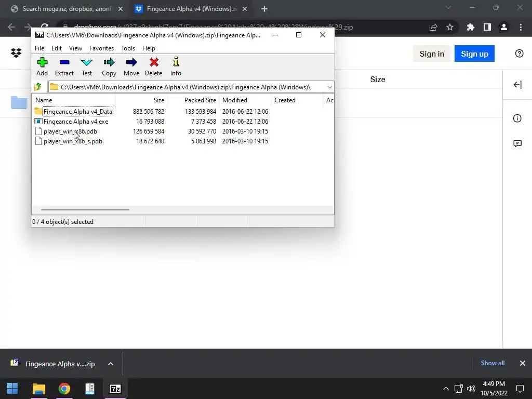Click the blue Sign up button
This screenshot has width=532, height=399.
[x=474, y=54]
